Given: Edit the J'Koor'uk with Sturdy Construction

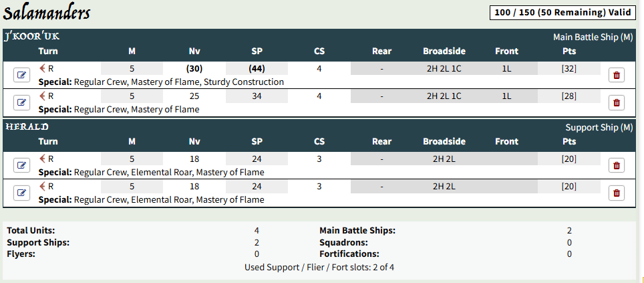Looking at the screenshot, I should point(21,75).
